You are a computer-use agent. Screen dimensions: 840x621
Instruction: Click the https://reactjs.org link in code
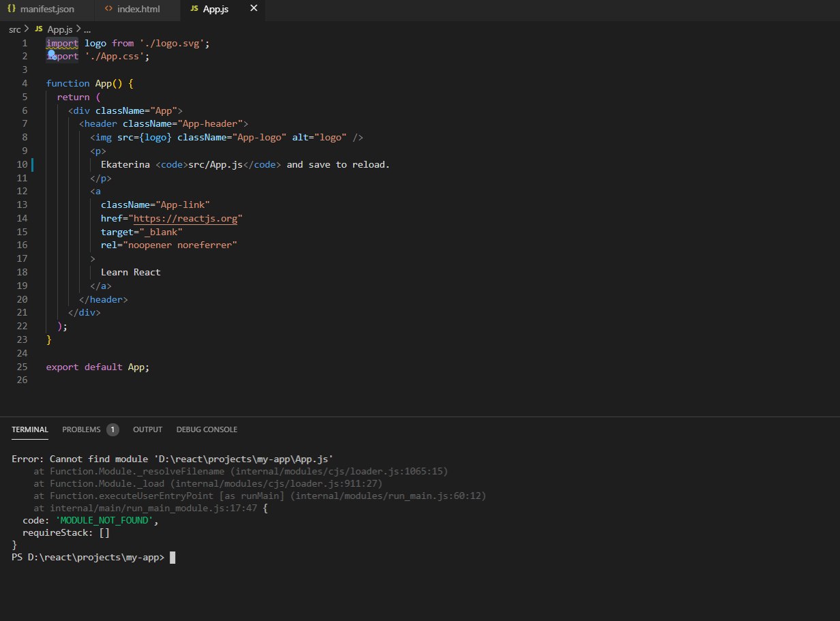[187, 218]
